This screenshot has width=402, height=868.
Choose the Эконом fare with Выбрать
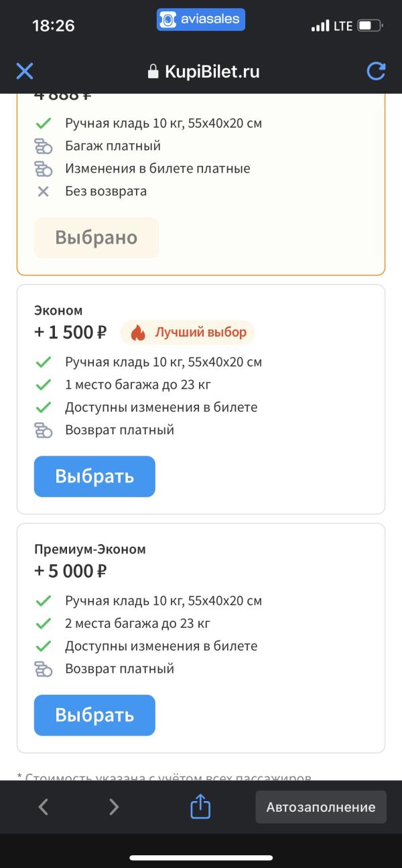[94, 476]
